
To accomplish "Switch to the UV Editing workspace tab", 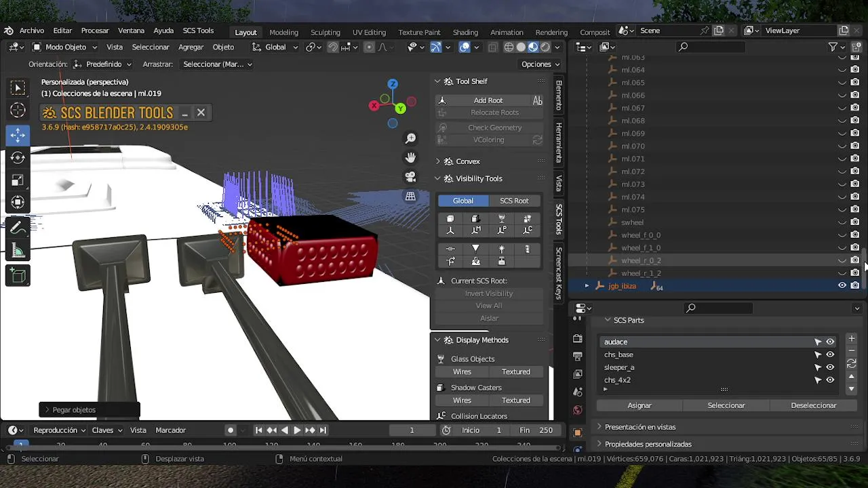I will point(369,32).
